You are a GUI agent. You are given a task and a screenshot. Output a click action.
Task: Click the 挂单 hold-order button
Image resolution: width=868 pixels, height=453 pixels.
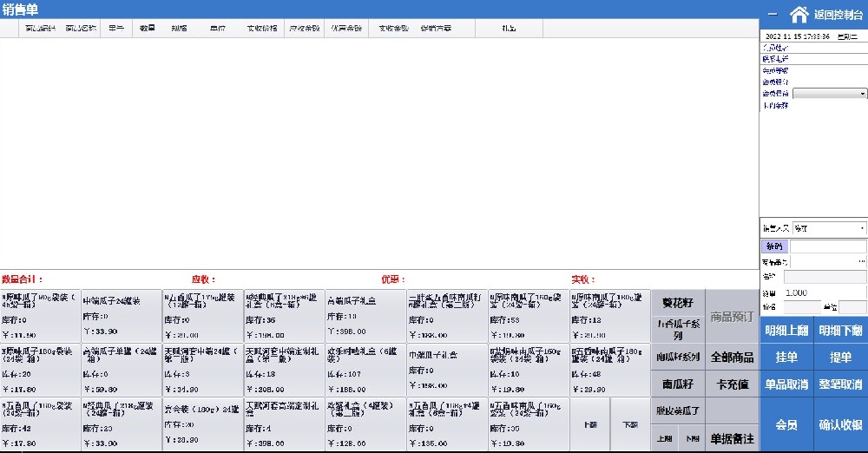pos(786,358)
